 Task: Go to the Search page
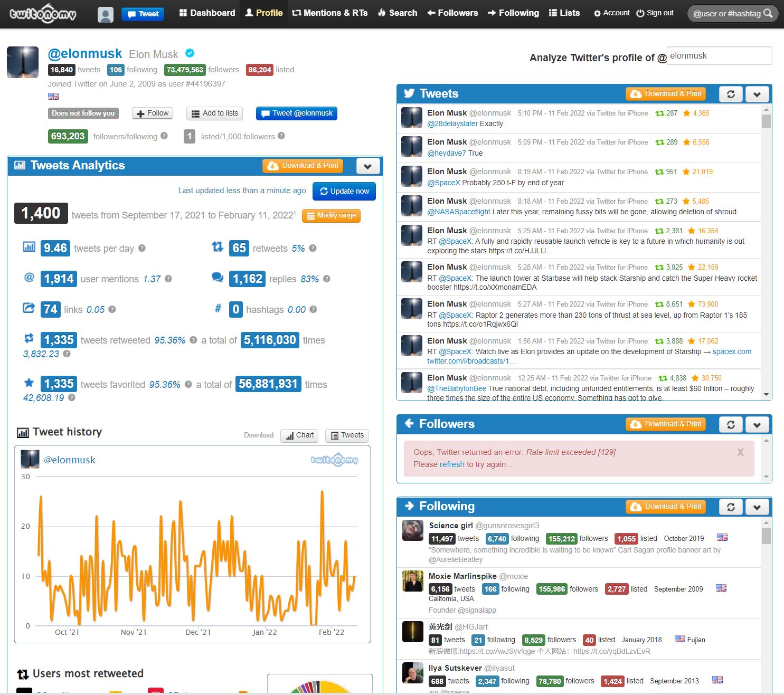coord(398,13)
